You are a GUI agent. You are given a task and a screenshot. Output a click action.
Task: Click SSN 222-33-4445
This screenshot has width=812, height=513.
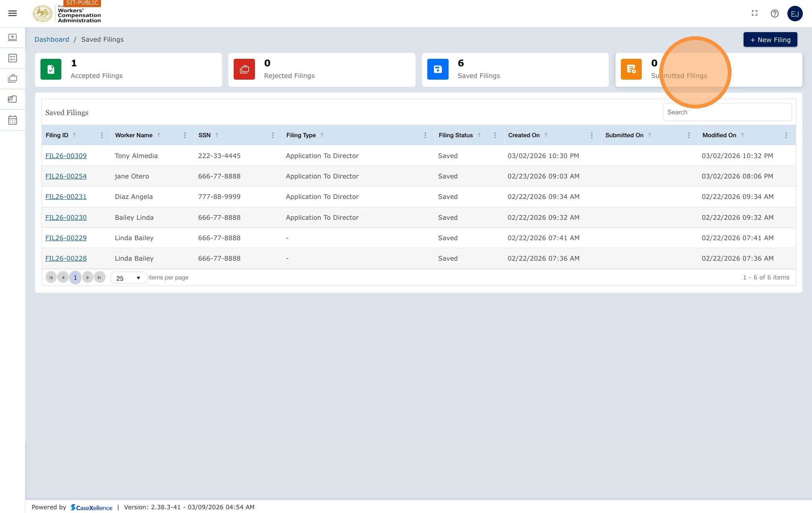(219, 156)
